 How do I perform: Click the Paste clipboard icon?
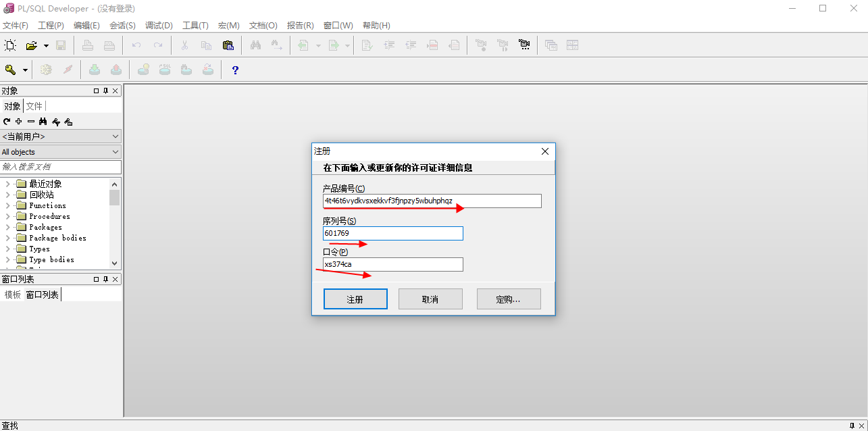[228, 45]
